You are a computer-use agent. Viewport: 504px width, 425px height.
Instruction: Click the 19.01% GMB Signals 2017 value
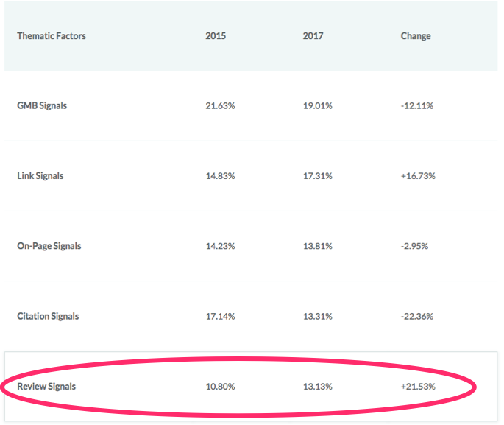[318, 106]
